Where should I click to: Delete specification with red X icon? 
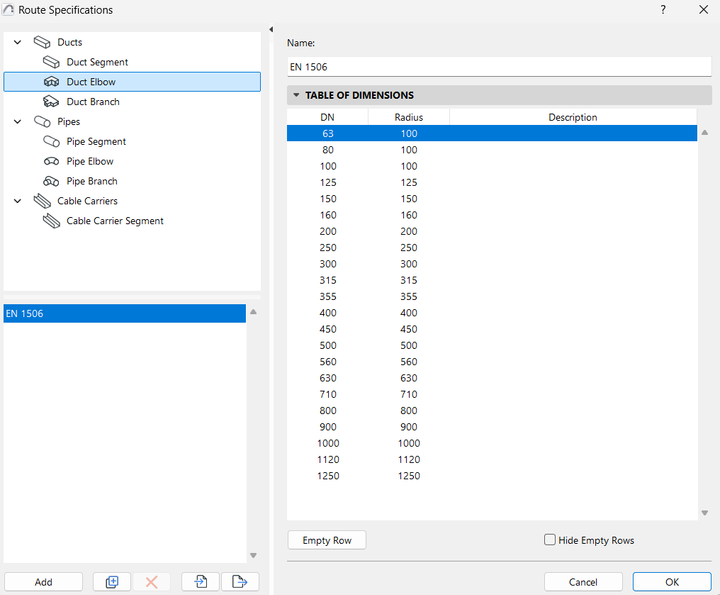pyautogui.click(x=152, y=582)
